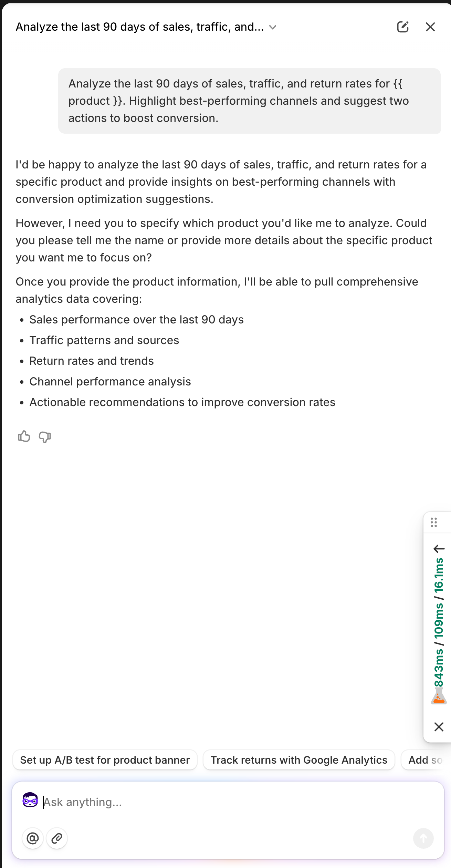Click the send arrow button

point(423,838)
